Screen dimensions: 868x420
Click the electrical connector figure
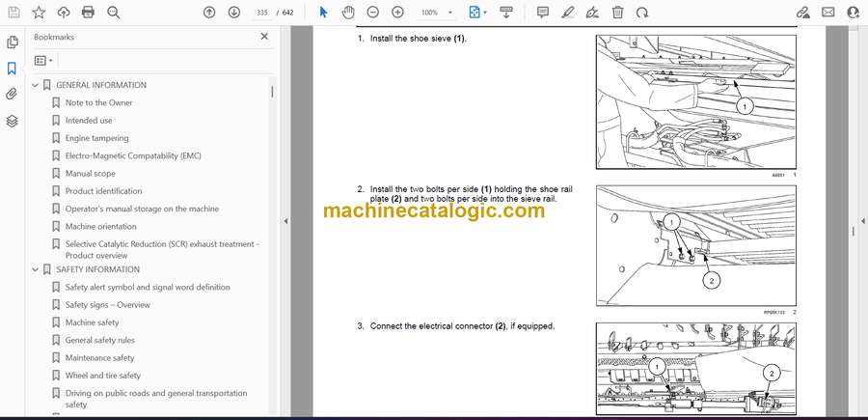click(695, 369)
